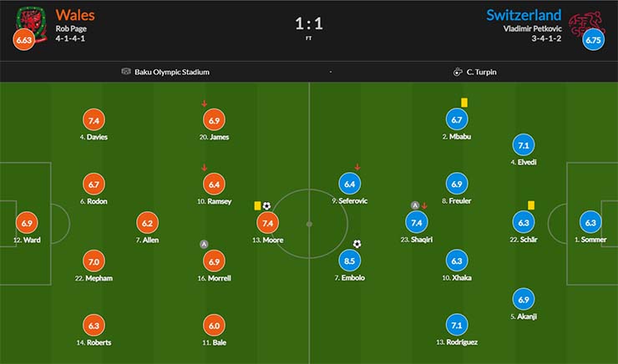The image size is (618, 364).
Task: Click the goal ball icon above Moore
Action: [267, 206]
